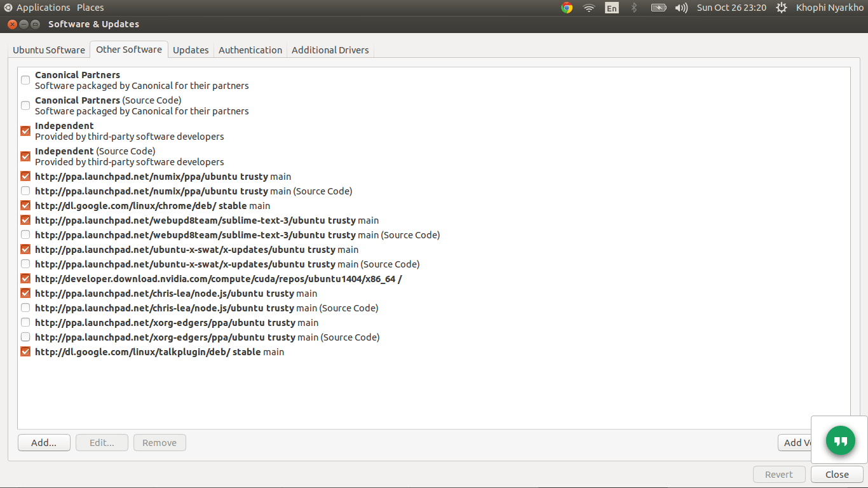Viewport: 868px width, 488px height.
Task: Disable Google talkplugin stable checkbox
Action: 25,351
